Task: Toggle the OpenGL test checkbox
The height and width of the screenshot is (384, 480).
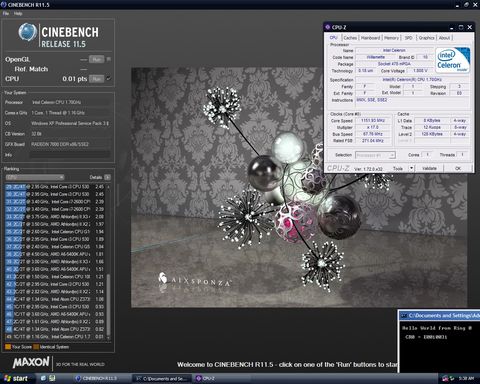Action: (109, 59)
